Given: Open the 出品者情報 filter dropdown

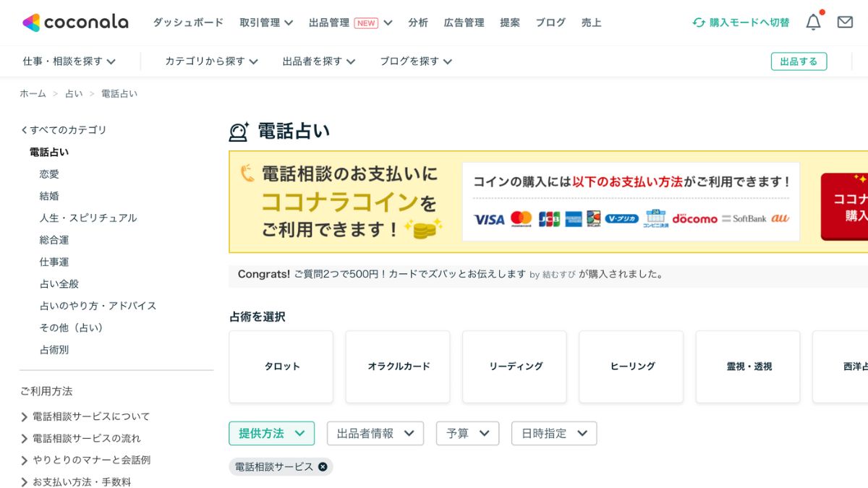Looking at the screenshot, I should click(x=375, y=433).
